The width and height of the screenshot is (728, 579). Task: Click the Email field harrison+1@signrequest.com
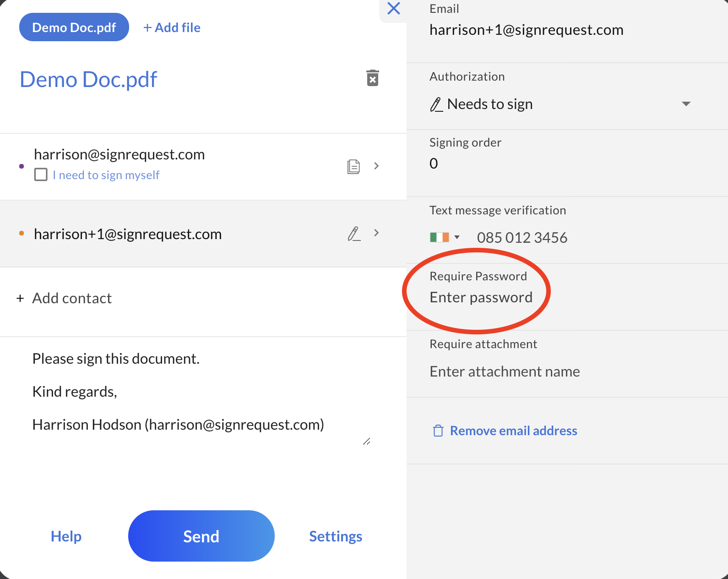pos(526,30)
